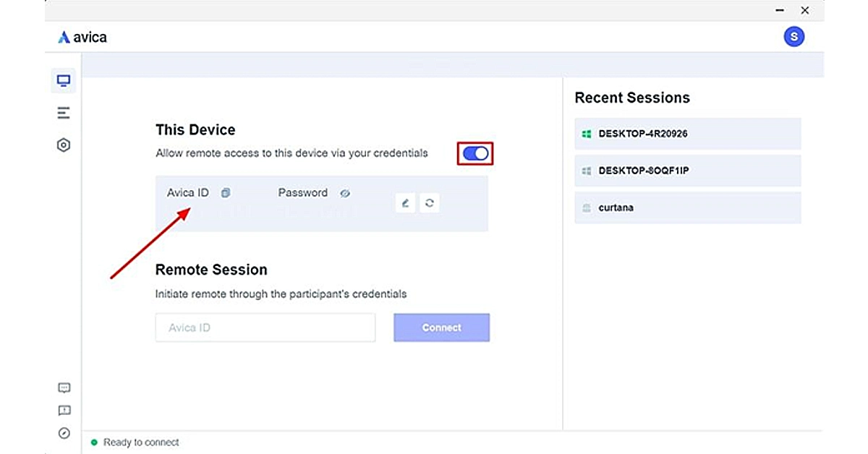Image resolution: width=868 pixels, height=454 pixels.
Task: Click the compass icon at sidebar bottom
Action: (x=64, y=433)
